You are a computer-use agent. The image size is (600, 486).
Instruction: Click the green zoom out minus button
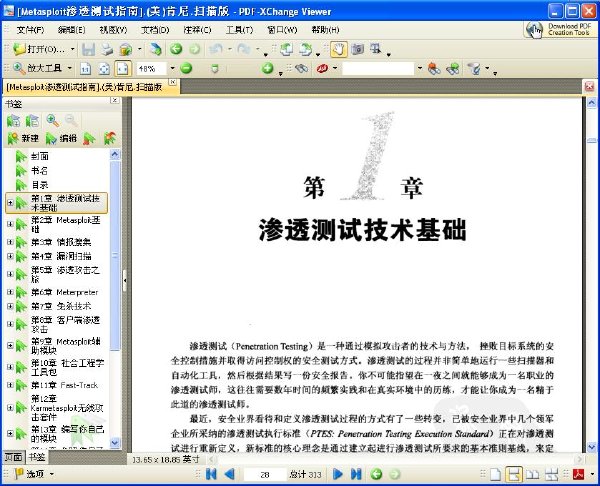[186, 68]
